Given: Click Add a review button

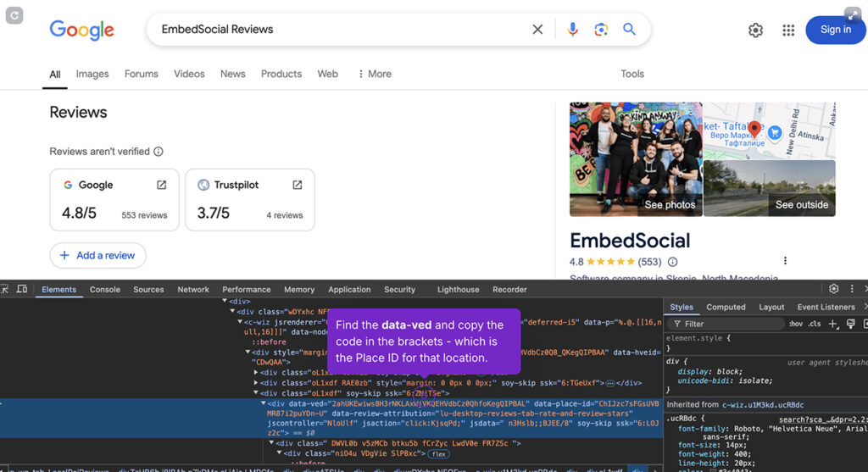Looking at the screenshot, I should tap(98, 255).
